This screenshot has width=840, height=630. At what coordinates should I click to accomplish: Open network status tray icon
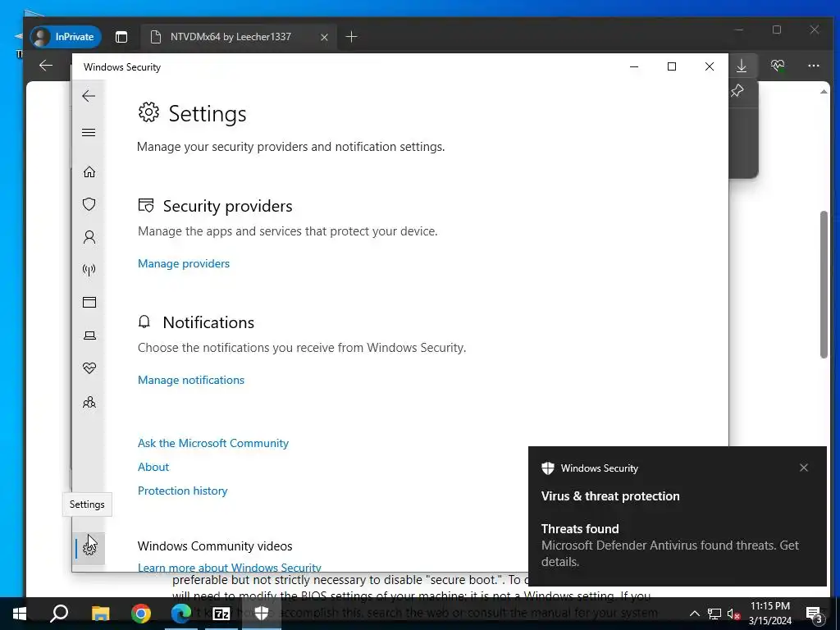pos(714,614)
